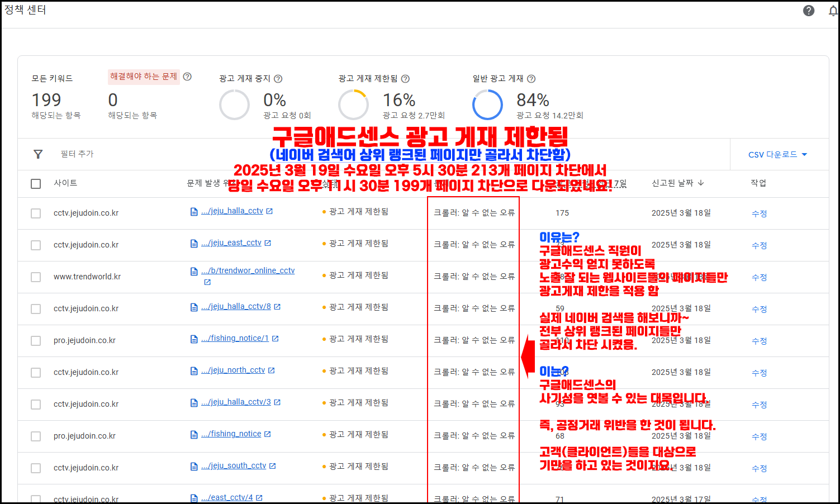This screenshot has height=504, width=840.
Task: Open the notifications bell icon
Action: coord(833,11)
